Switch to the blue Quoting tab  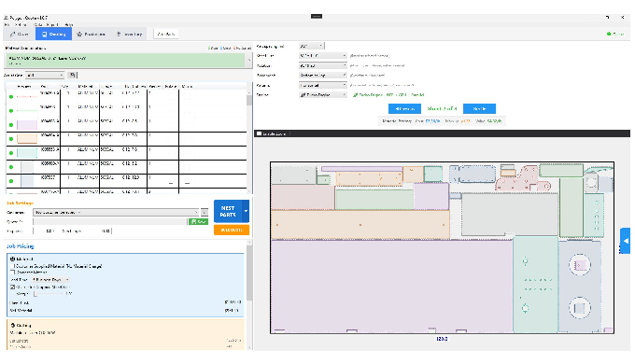(53, 34)
